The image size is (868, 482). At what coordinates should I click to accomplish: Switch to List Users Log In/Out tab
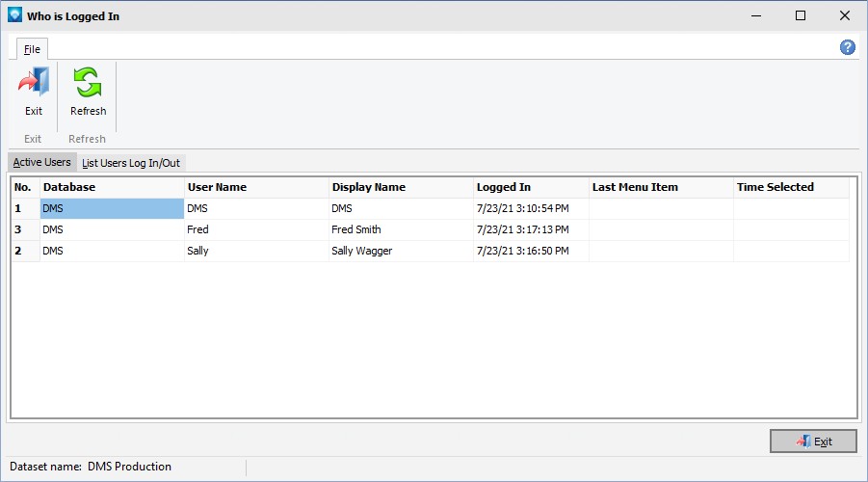click(x=131, y=163)
